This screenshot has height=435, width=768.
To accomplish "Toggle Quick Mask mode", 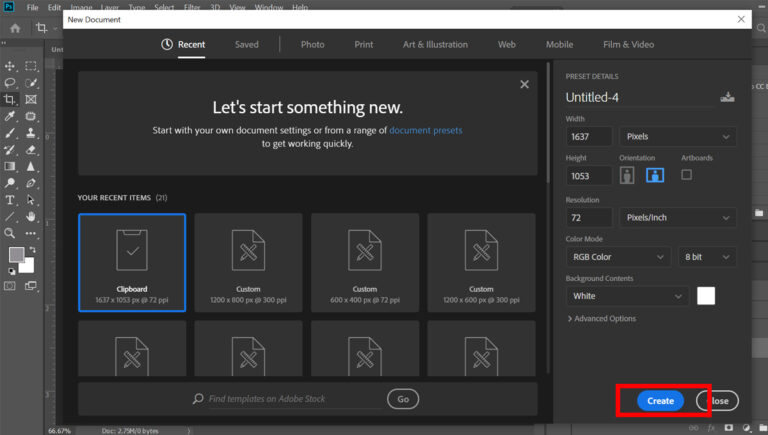I will (10, 286).
